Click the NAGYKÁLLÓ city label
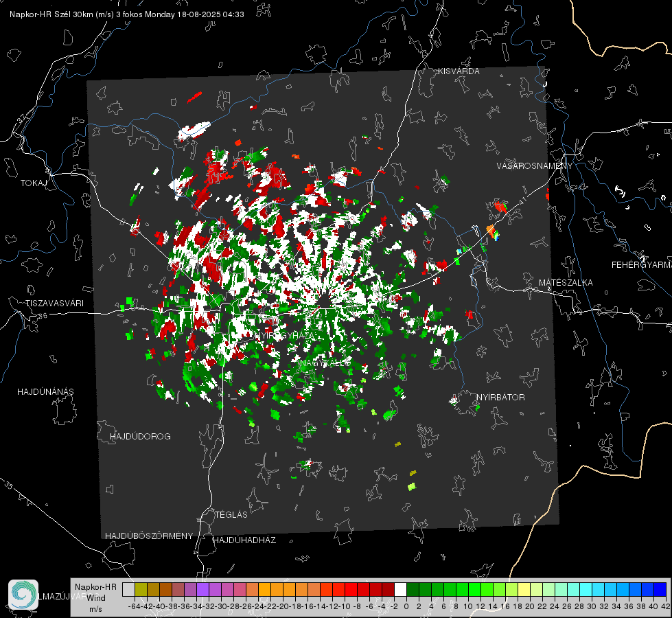This screenshot has height=618, width=672. coord(325,363)
